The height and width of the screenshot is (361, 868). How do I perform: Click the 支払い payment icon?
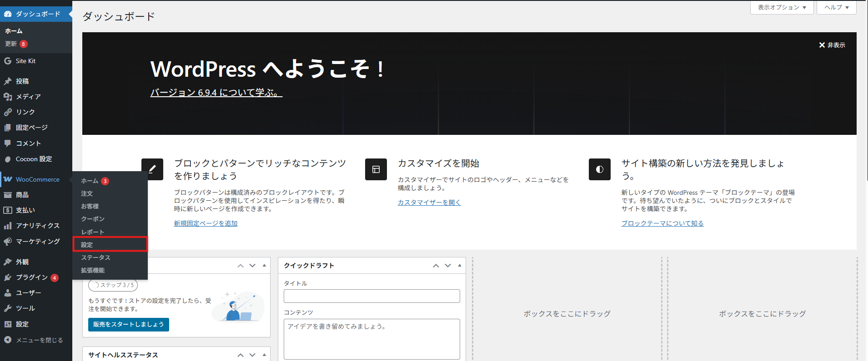(8, 210)
